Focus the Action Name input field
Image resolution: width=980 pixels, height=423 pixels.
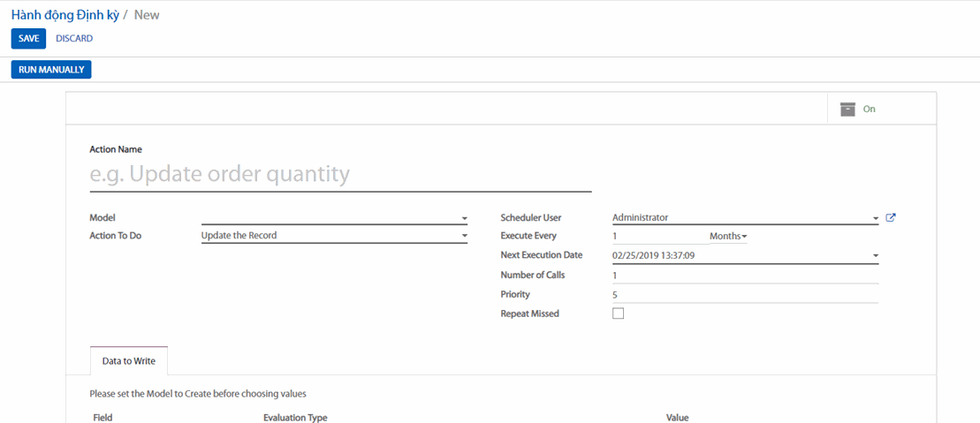click(x=340, y=175)
